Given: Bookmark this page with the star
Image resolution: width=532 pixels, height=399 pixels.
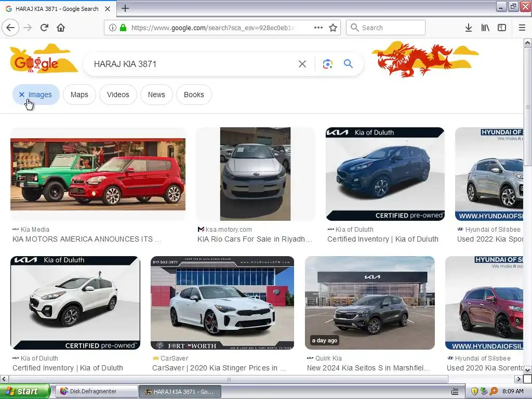Looking at the screenshot, I should coord(333,28).
